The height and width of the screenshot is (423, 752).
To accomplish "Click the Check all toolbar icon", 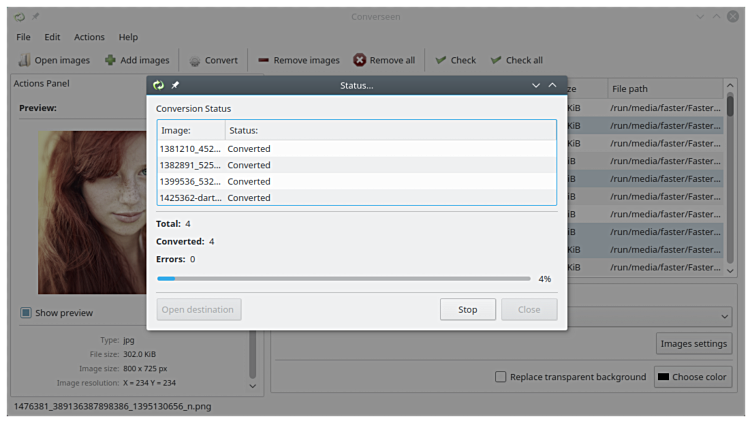I will click(x=495, y=60).
